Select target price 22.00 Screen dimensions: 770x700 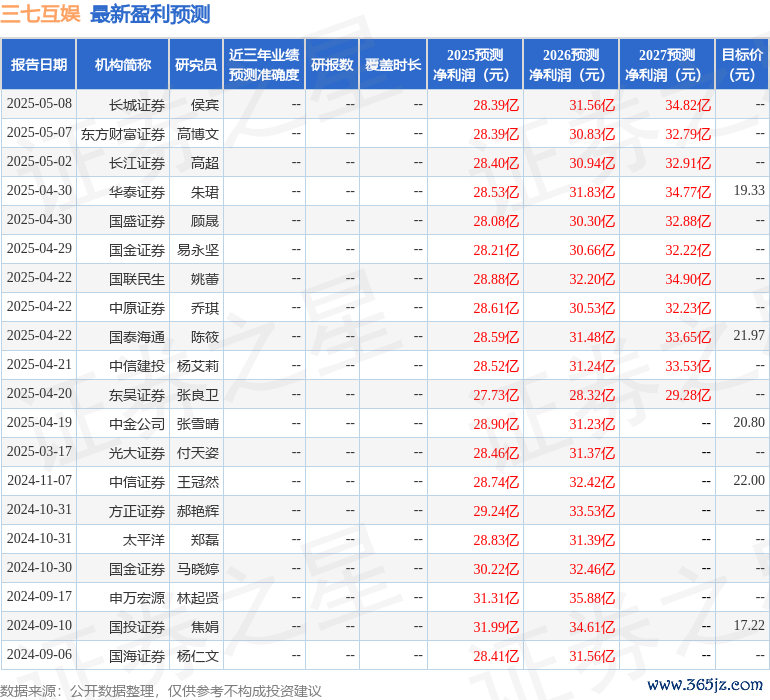749,480
